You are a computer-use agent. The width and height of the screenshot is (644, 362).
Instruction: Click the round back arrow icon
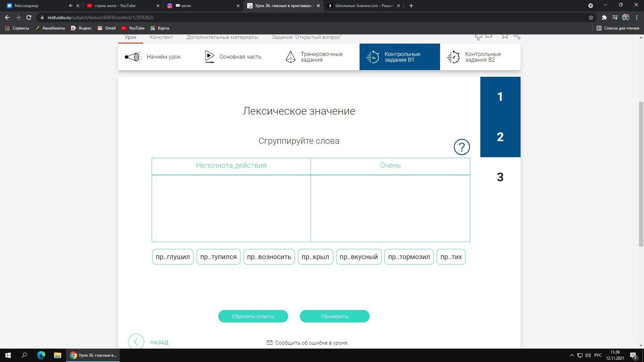pos(136,342)
